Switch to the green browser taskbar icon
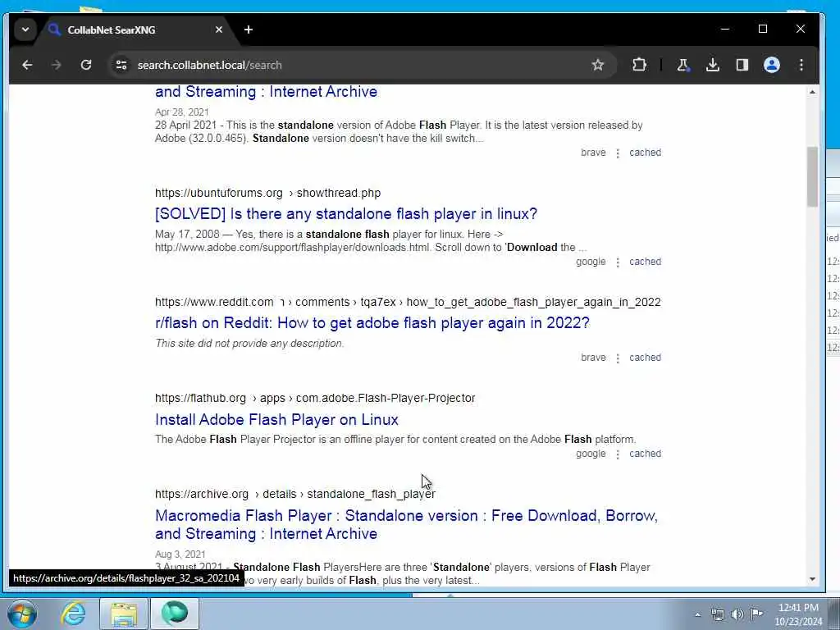 click(175, 614)
